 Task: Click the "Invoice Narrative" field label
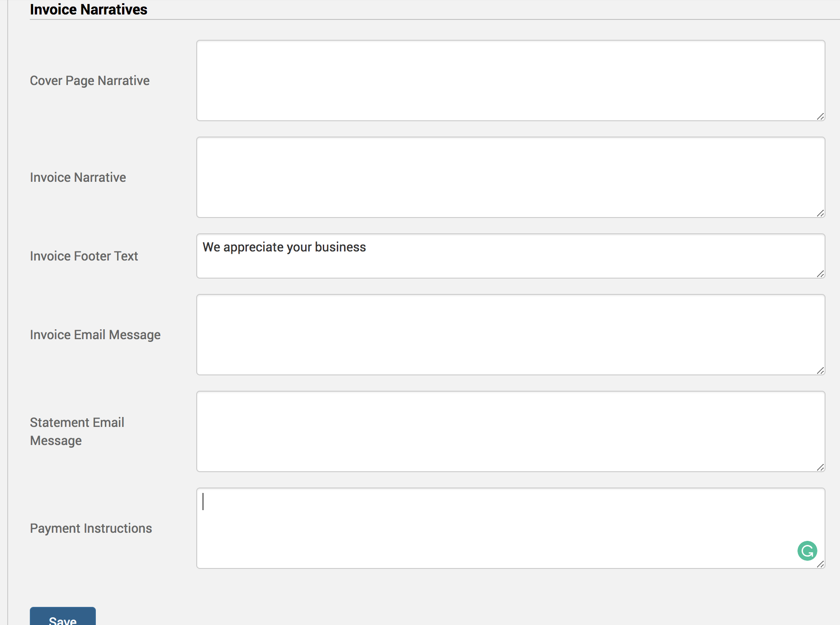[78, 177]
